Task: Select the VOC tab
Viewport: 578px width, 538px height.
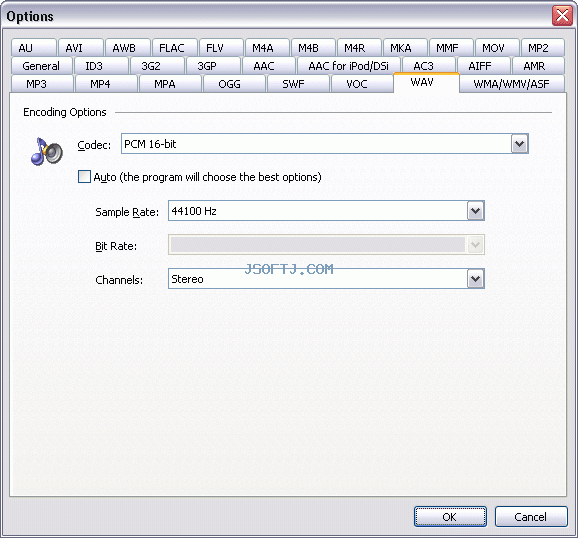Action: coord(362,84)
